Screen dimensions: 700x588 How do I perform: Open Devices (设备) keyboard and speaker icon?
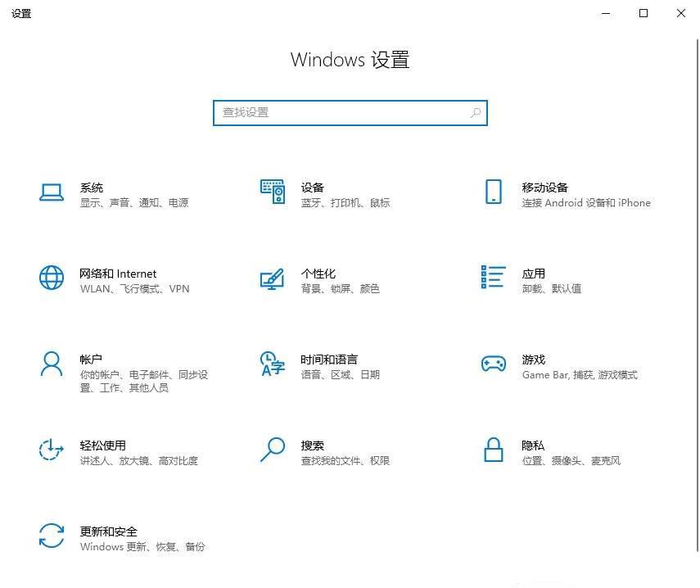[273, 192]
